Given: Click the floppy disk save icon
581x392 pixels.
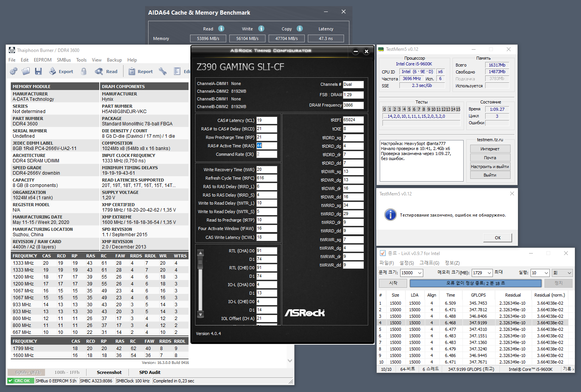Looking at the screenshot, I should tap(38, 71).
